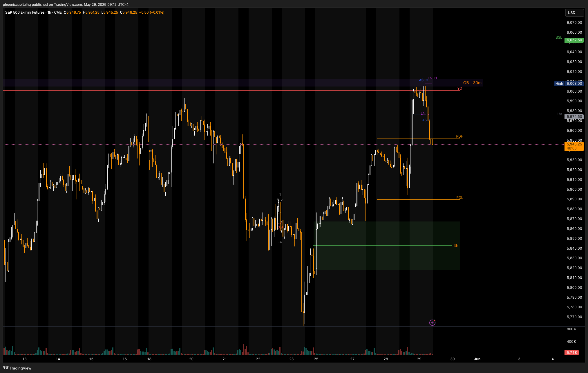
Task: Select the LN. H session label
Action: (433, 78)
